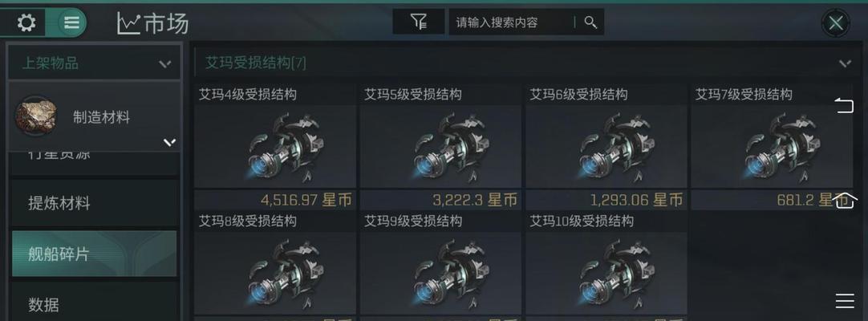The width and height of the screenshot is (868, 321).
Task: Expand the 上架物品 dropdown
Action: coord(94,63)
